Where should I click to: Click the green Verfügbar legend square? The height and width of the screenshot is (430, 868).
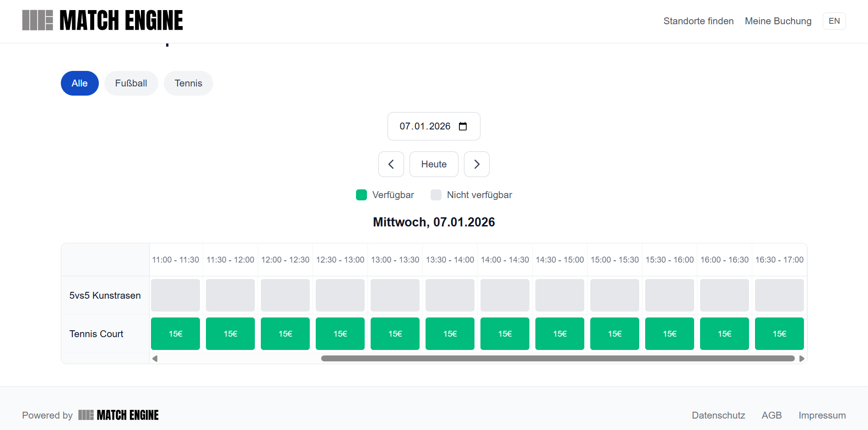click(361, 194)
